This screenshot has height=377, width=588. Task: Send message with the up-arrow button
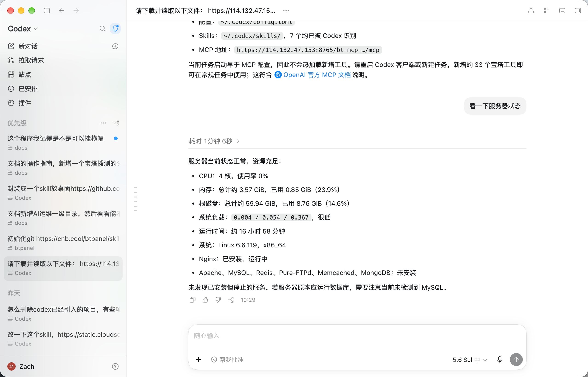(x=516, y=359)
